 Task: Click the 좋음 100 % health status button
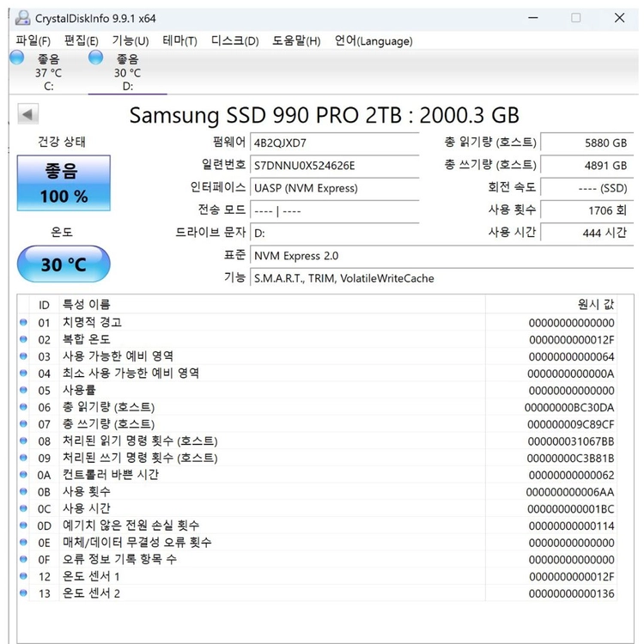pyautogui.click(x=64, y=183)
